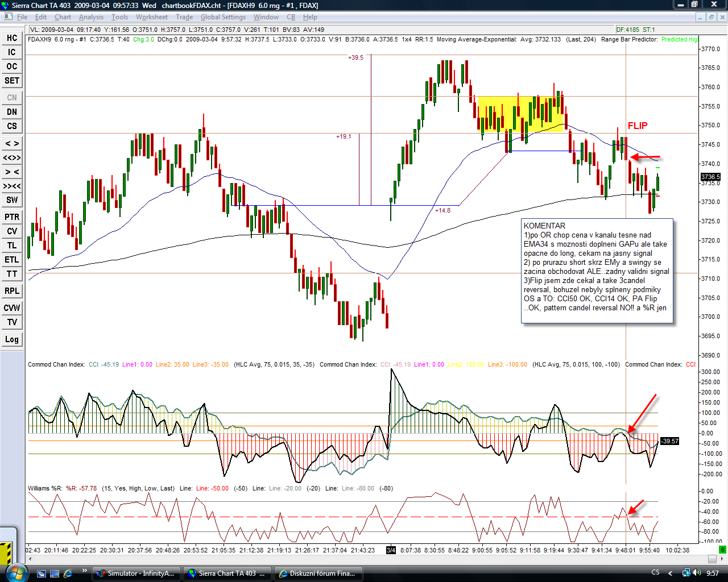Click the 9:57 taskbar clock
Viewport: 728px width, 582px height.
pyautogui.click(x=713, y=573)
